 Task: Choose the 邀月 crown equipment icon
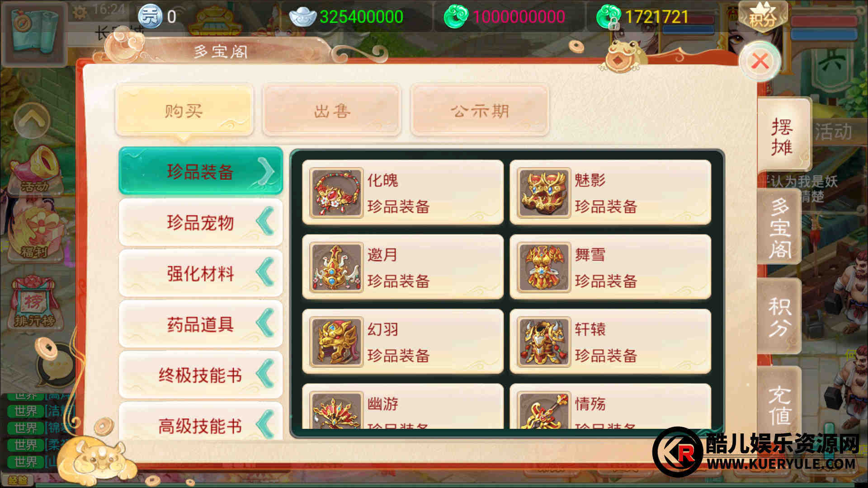(x=336, y=267)
